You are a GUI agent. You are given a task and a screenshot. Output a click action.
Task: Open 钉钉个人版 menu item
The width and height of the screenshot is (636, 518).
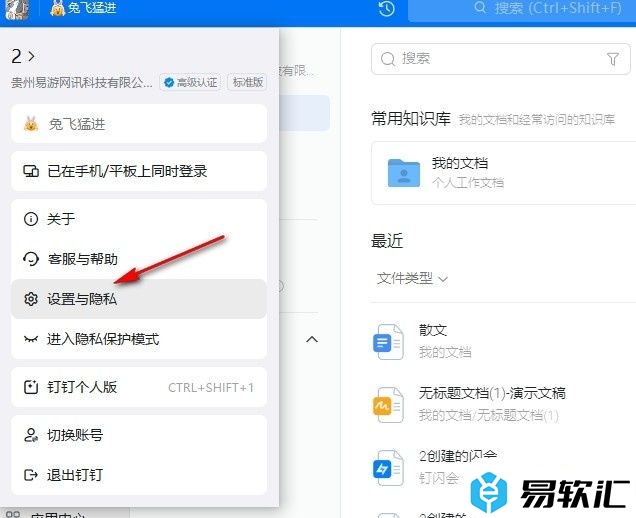(x=139, y=387)
